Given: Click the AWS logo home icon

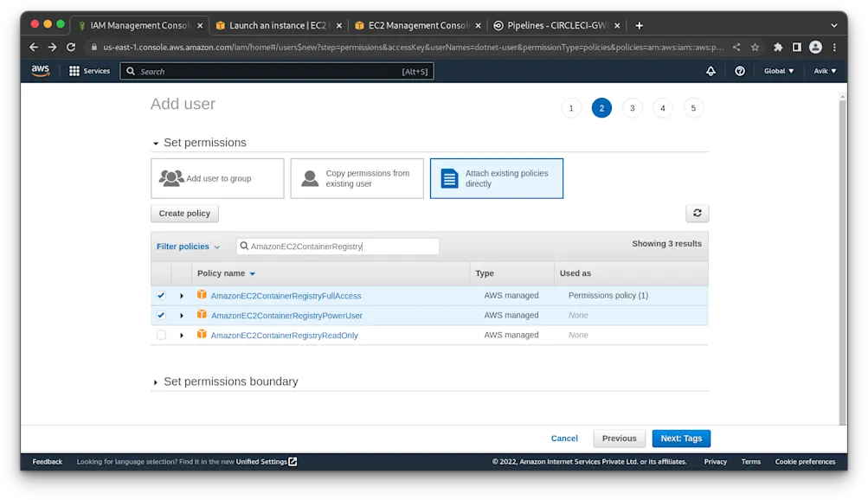Looking at the screenshot, I should pos(41,71).
